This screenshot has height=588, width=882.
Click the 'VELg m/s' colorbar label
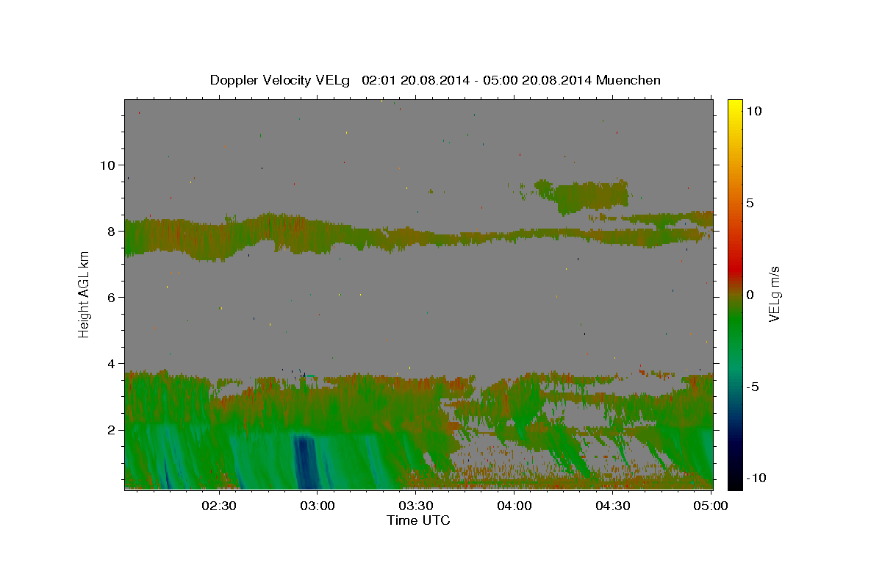(774, 294)
